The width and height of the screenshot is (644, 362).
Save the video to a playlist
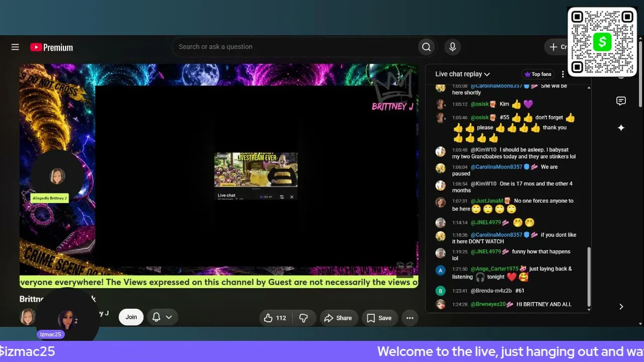click(379, 318)
